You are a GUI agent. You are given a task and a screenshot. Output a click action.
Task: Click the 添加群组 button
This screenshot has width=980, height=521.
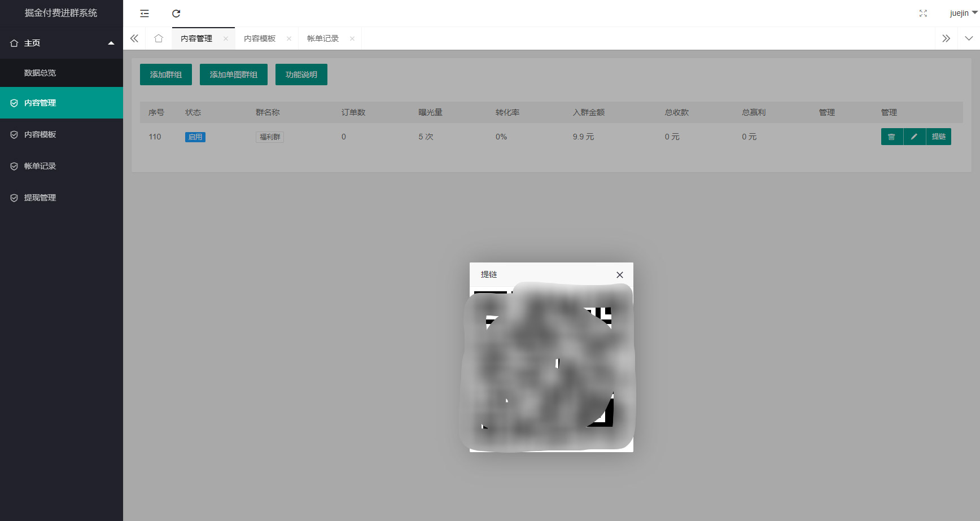tap(166, 75)
